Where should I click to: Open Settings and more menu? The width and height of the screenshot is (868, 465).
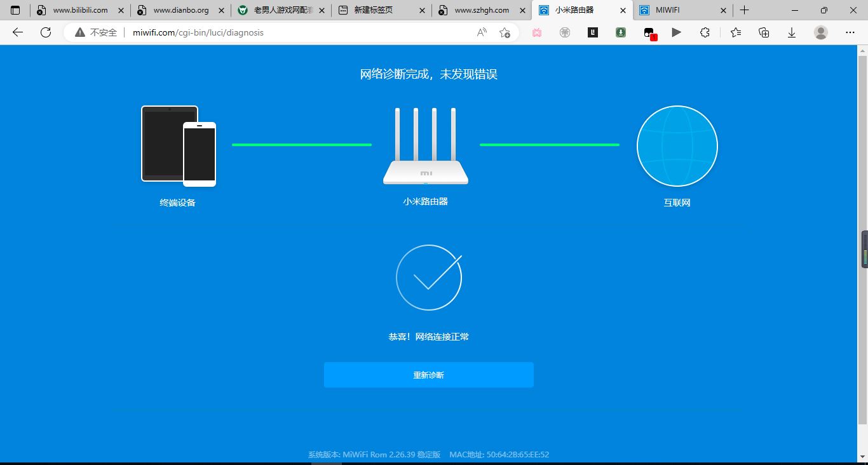point(850,32)
